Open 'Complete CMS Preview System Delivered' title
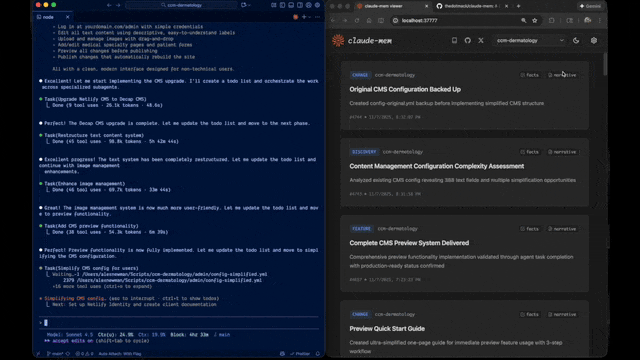Viewport: 640px width, 360px height. [409, 243]
